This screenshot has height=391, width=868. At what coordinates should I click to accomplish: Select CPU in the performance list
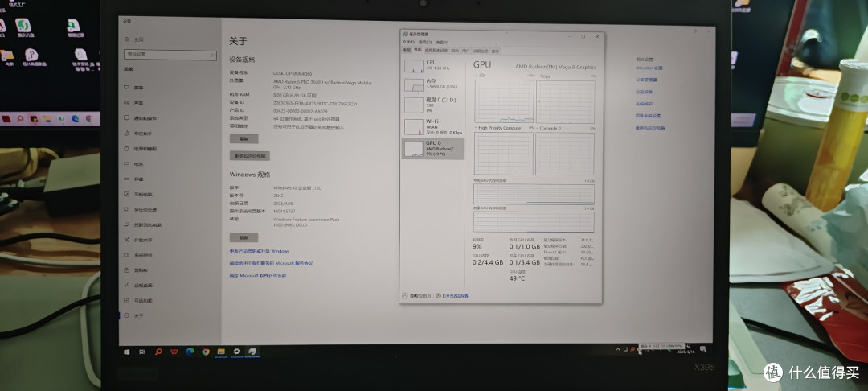(x=433, y=65)
